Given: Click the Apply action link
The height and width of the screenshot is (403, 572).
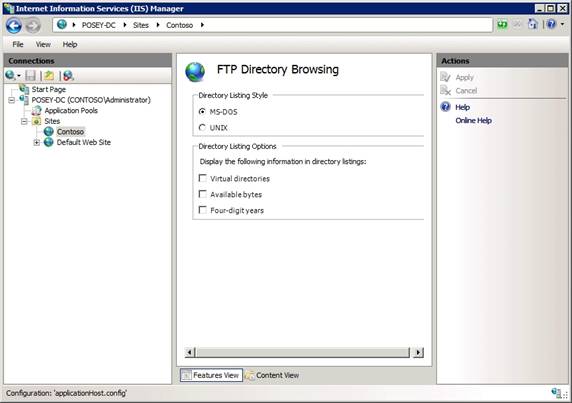Looking at the screenshot, I should [464, 77].
